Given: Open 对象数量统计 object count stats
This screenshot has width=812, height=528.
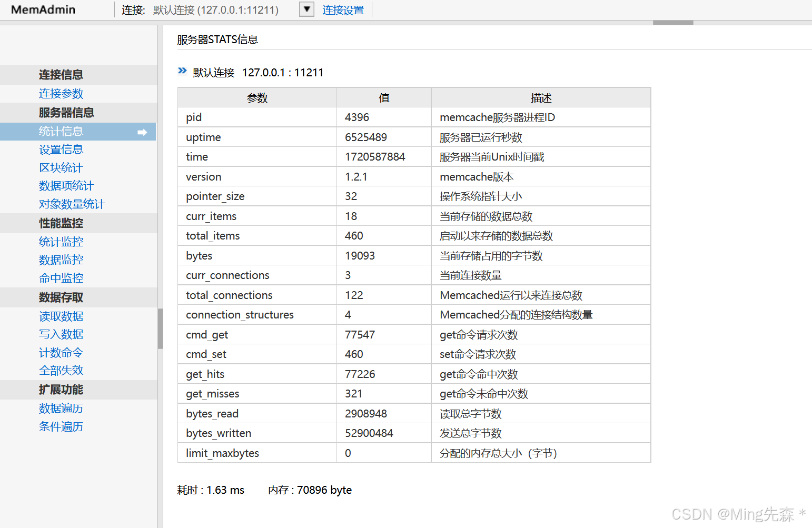Looking at the screenshot, I should [72, 204].
